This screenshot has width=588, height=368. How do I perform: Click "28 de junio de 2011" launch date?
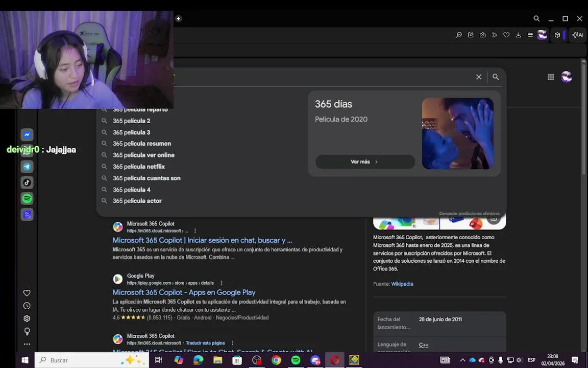point(440,319)
